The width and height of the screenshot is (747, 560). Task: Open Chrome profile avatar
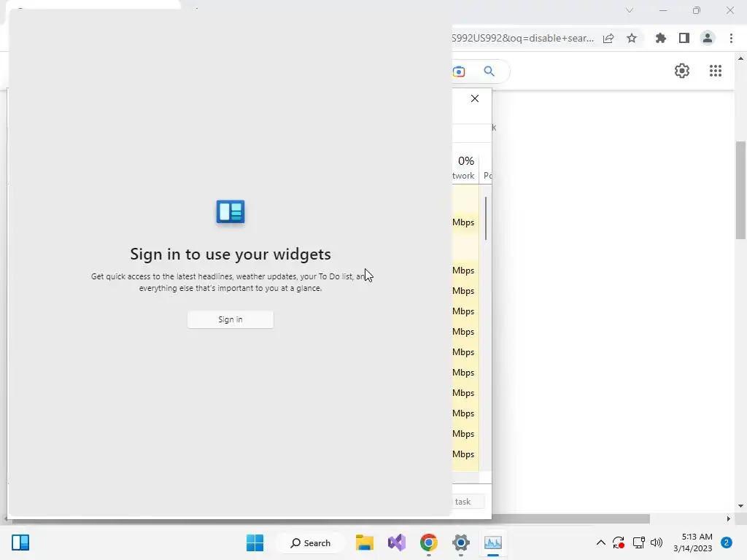pyautogui.click(x=708, y=39)
